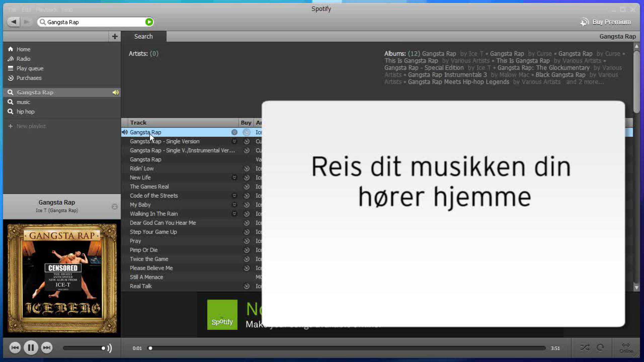Go to the previous track

pyautogui.click(x=15, y=348)
